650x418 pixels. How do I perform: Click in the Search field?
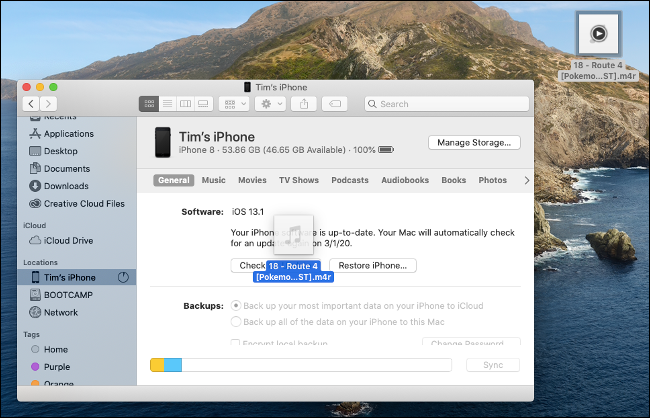[x=445, y=103]
